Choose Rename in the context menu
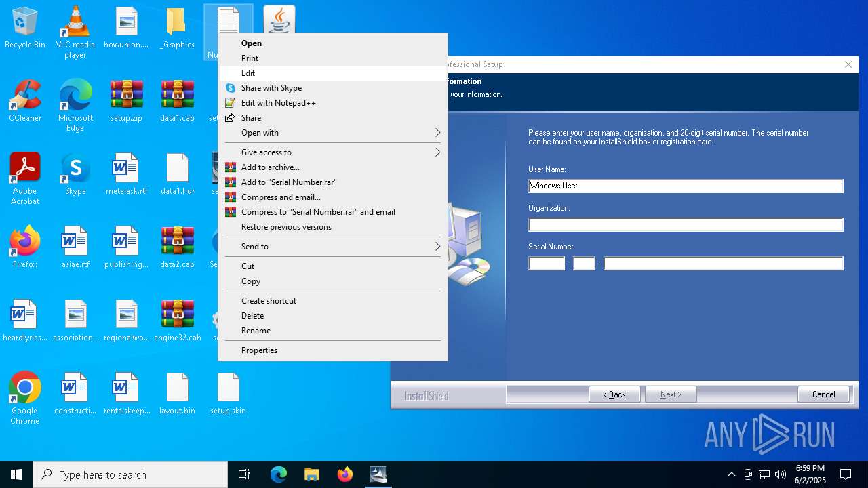The image size is (868, 488). [332, 331]
